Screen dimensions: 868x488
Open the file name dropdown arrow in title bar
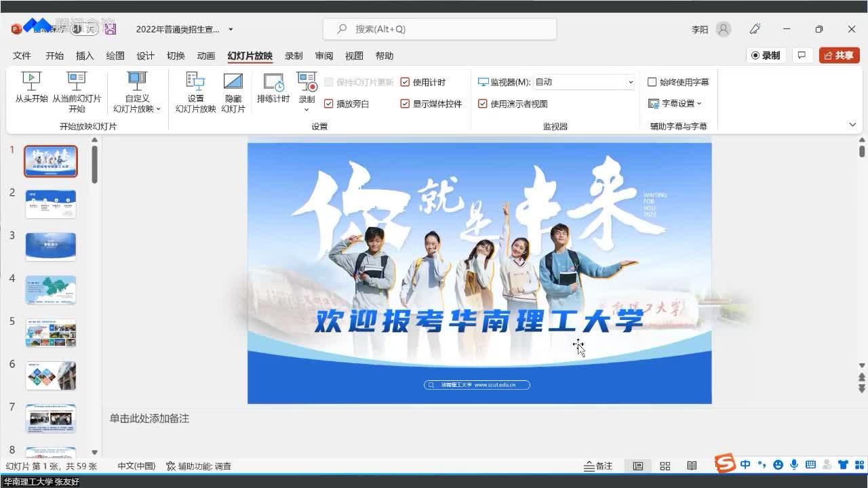coord(231,29)
